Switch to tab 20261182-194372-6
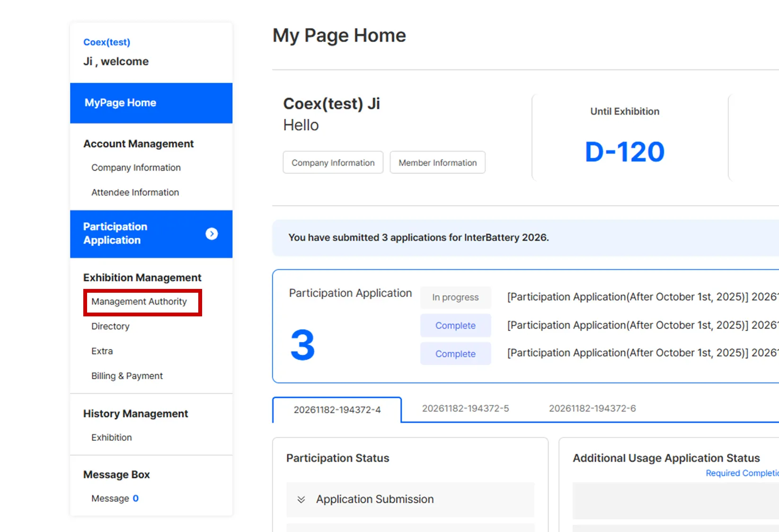Screen dimensions: 779x532 (x=593, y=409)
